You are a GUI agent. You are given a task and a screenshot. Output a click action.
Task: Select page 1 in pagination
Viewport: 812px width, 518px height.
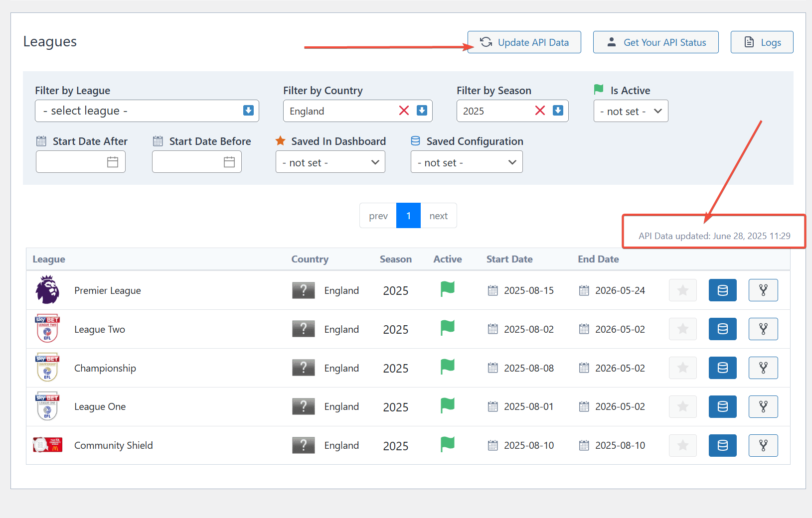click(x=408, y=216)
